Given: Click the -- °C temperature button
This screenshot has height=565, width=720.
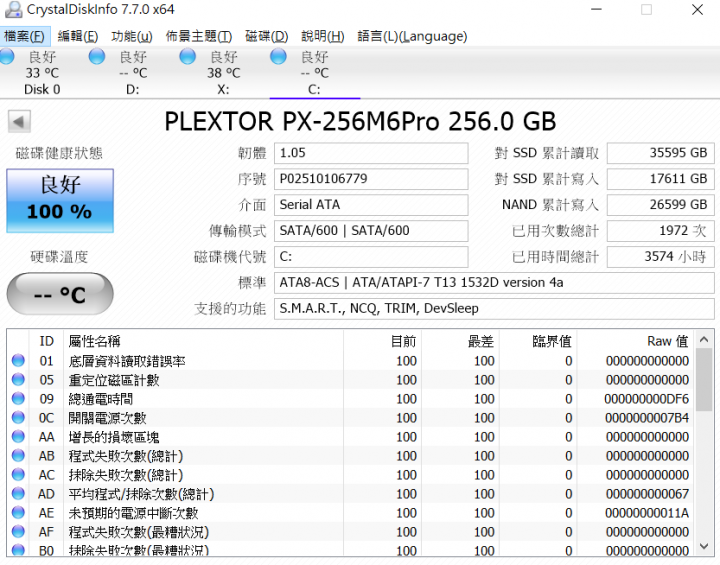Looking at the screenshot, I should click(60, 294).
